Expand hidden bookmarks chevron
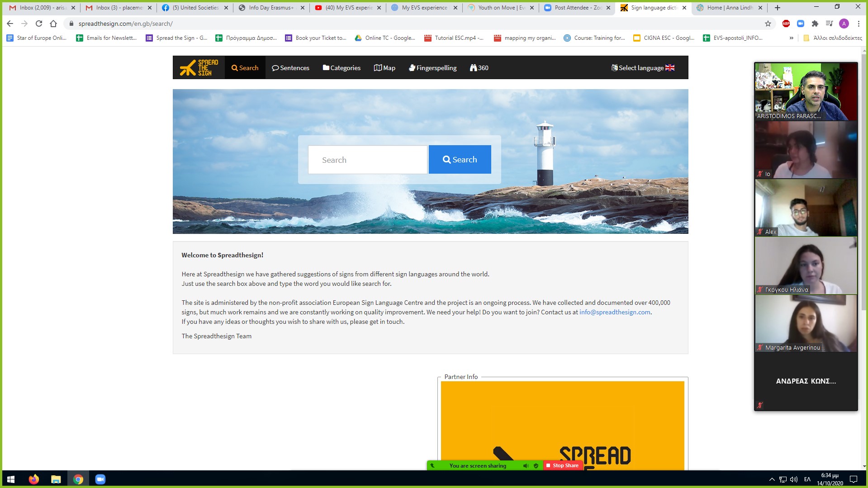868x488 pixels. pos(791,38)
